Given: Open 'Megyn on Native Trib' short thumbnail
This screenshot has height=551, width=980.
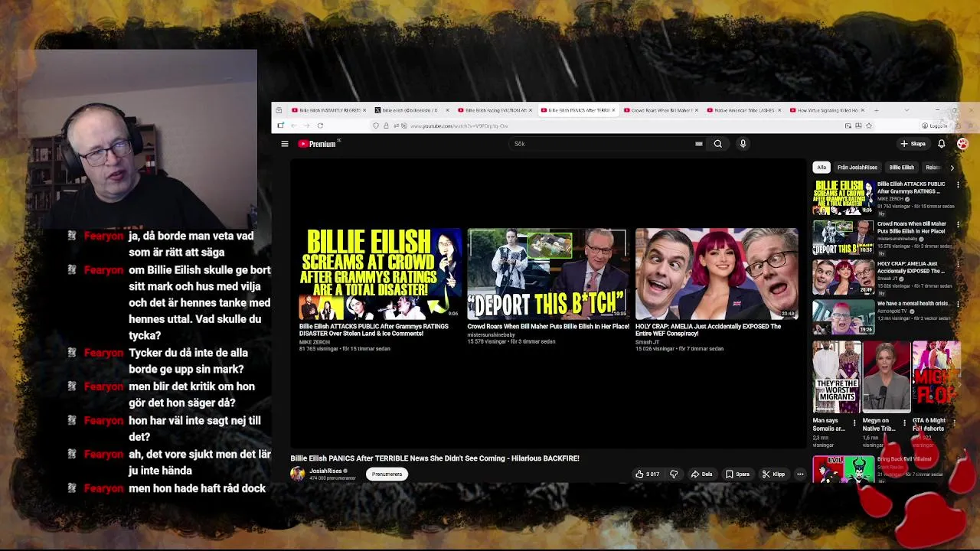Looking at the screenshot, I should click(887, 377).
